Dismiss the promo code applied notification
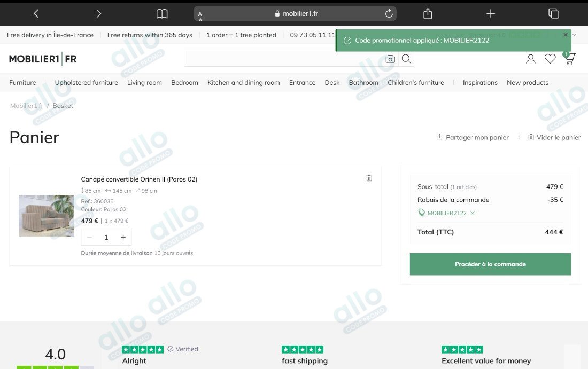The image size is (588, 369). (566, 35)
